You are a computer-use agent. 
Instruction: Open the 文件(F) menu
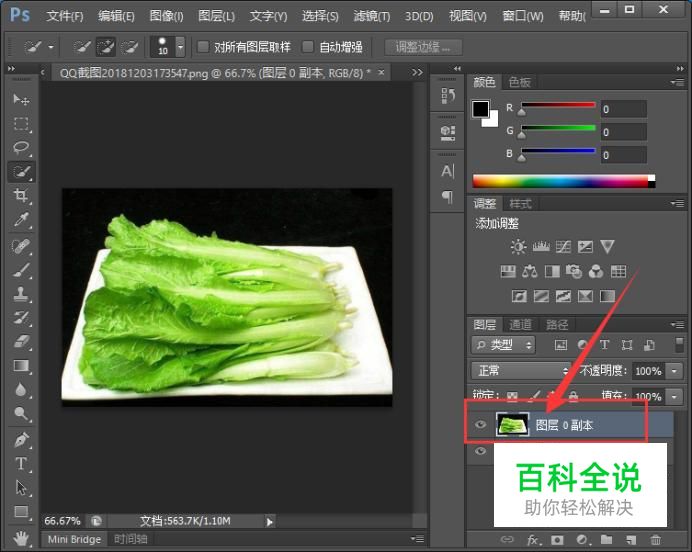(64, 16)
